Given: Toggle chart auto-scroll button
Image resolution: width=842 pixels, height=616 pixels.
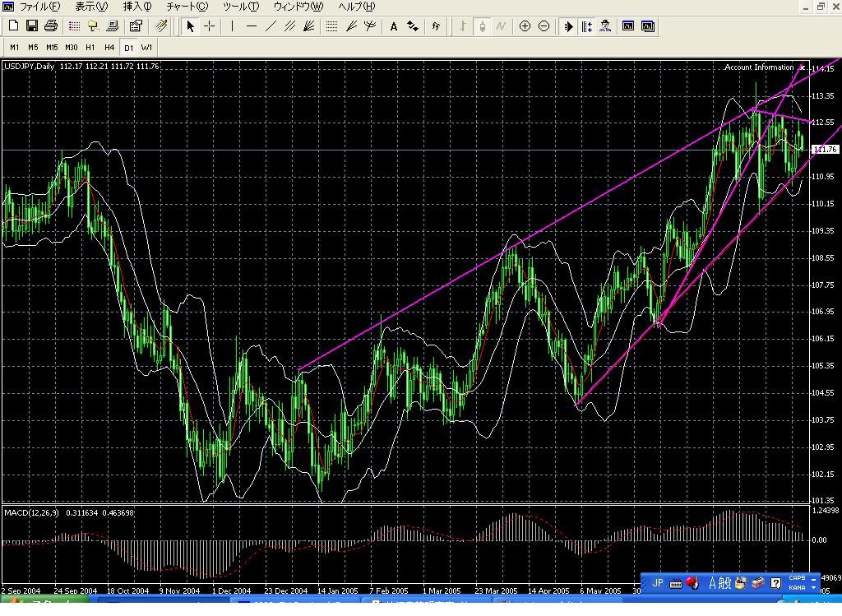Looking at the screenshot, I should pos(567,26).
